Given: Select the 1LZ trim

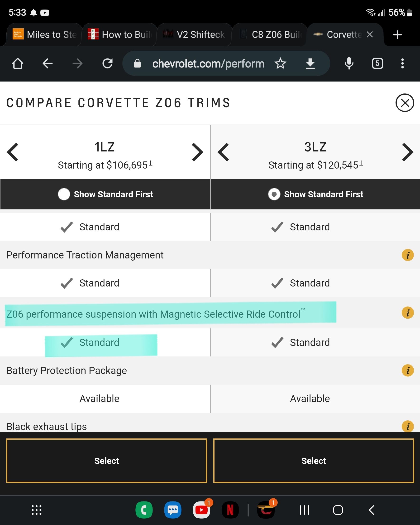Looking at the screenshot, I should coord(107,461).
